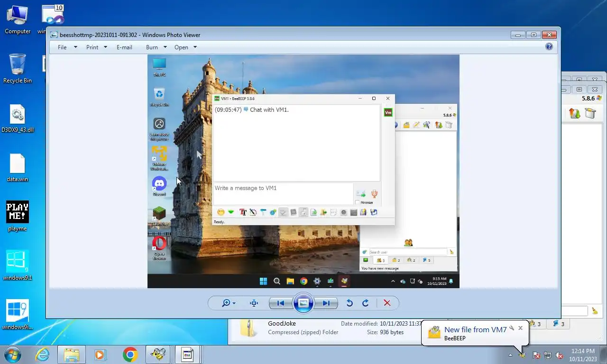Open the Windows Start menu
The width and height of the screenshot is (607, 364).
(x=12, y=355)
